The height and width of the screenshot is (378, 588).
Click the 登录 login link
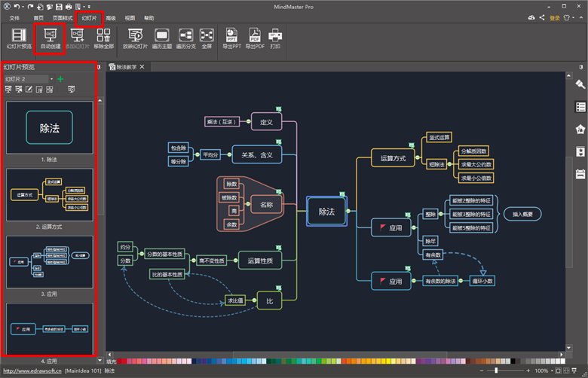pos(555,18)
